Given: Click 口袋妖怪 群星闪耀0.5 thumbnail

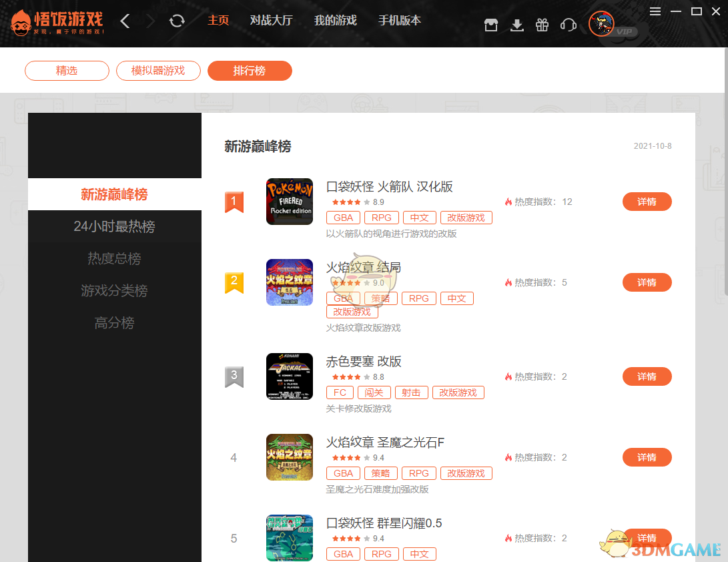Looking at the screenshot, I should 290,538.
